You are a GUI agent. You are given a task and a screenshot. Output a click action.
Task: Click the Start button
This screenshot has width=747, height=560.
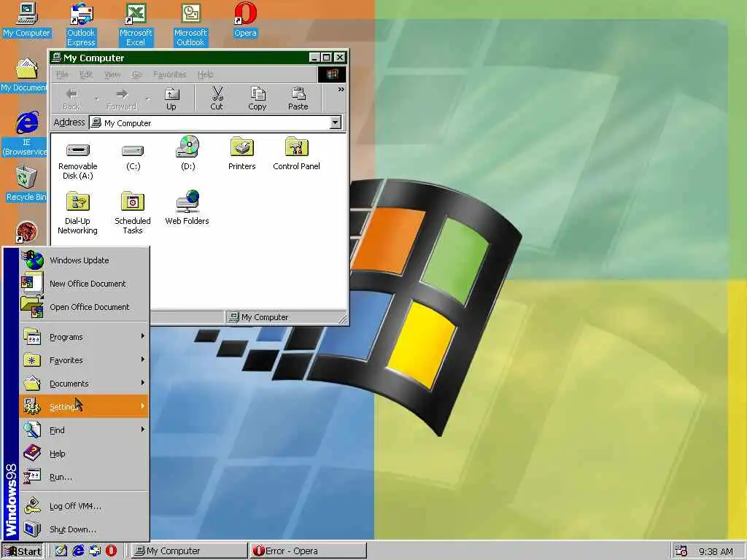pos(23,551)
